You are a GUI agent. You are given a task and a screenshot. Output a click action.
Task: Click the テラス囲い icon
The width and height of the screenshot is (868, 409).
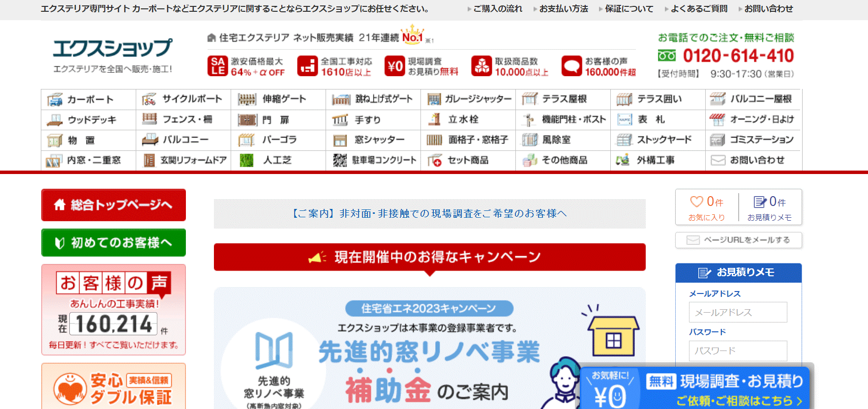click(624, 99)
